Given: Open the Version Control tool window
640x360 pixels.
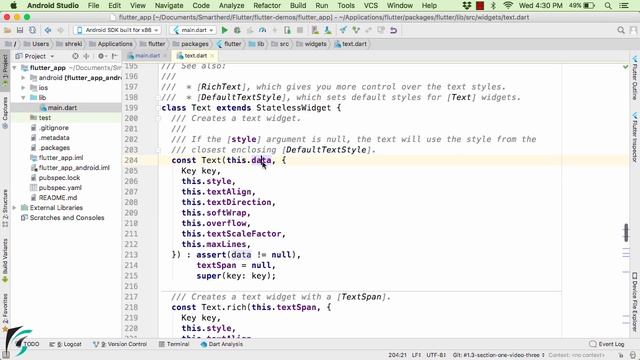Looking at the screenshot, I should click(x=120, y=344).
